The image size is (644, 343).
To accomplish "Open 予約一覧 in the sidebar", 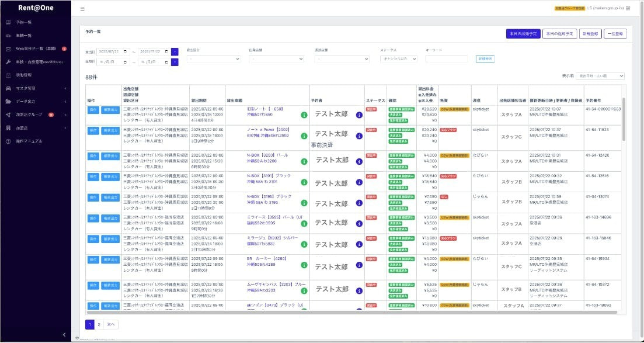I will (x=23, y=22).
